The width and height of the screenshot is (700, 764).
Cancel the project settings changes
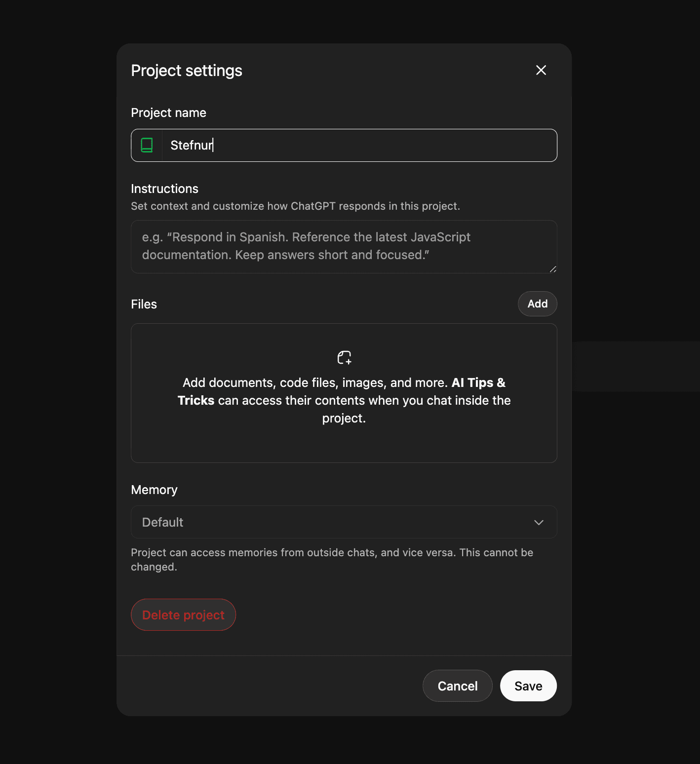click(x=457, y=686)
